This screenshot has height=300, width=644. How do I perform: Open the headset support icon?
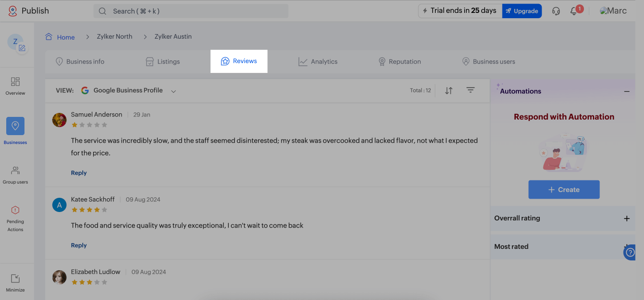(556, 11)
